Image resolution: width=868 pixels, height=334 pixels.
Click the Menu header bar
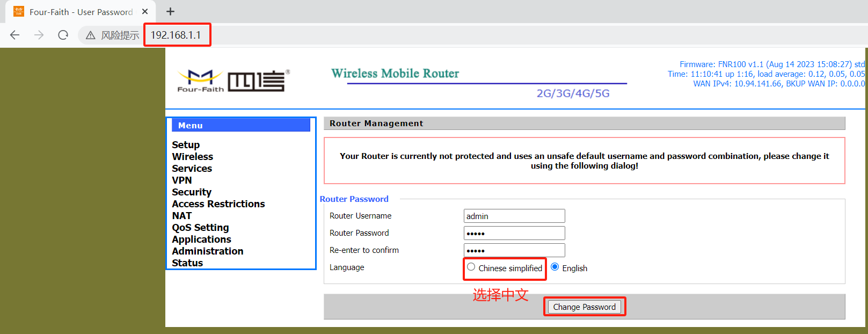[x=240, y=125]
